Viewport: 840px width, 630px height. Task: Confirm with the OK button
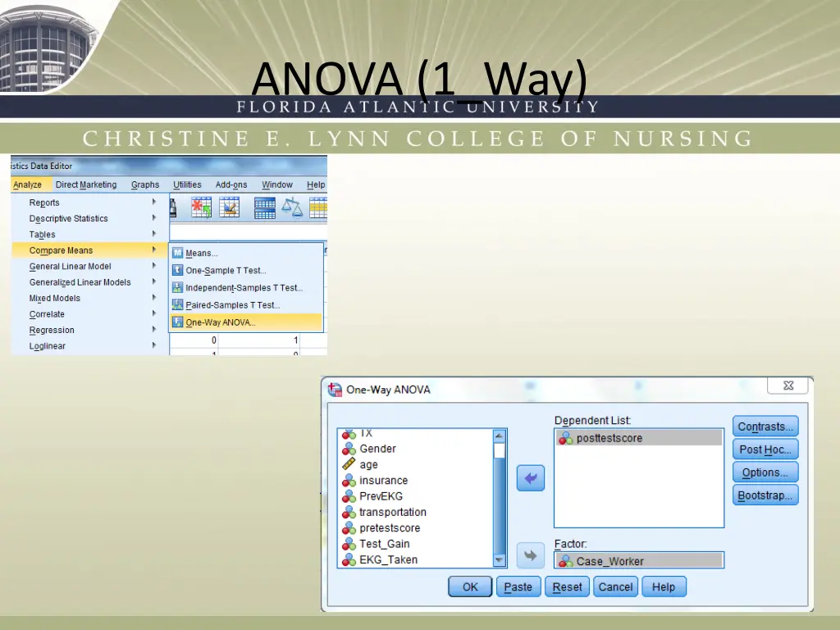pyautogui.click(x=470, y=587)
